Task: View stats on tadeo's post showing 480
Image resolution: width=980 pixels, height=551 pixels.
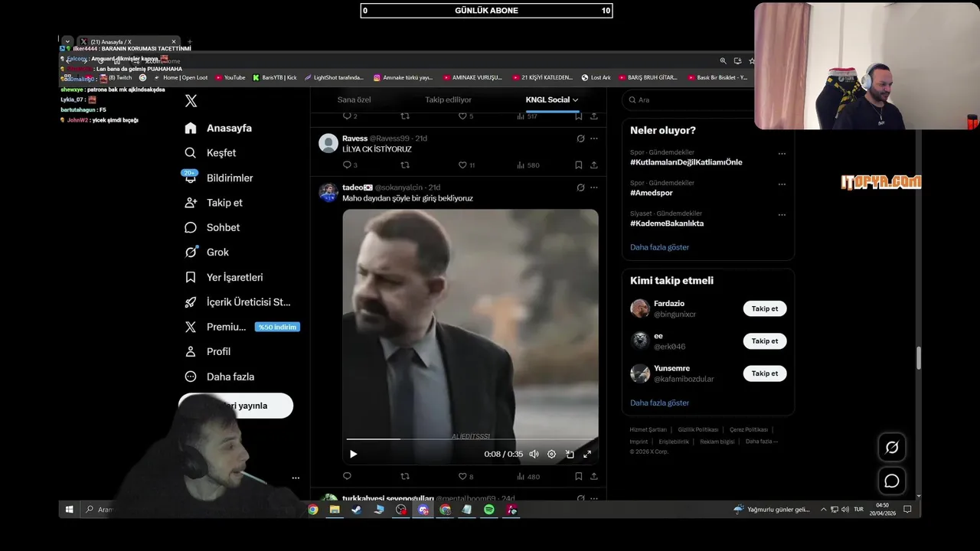Action: tap(528, 476)
